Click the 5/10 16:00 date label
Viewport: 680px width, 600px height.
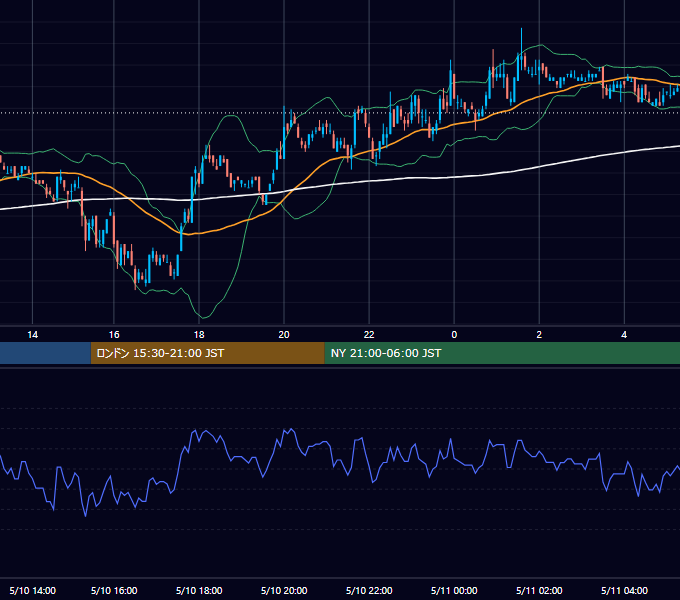(114, 591)
